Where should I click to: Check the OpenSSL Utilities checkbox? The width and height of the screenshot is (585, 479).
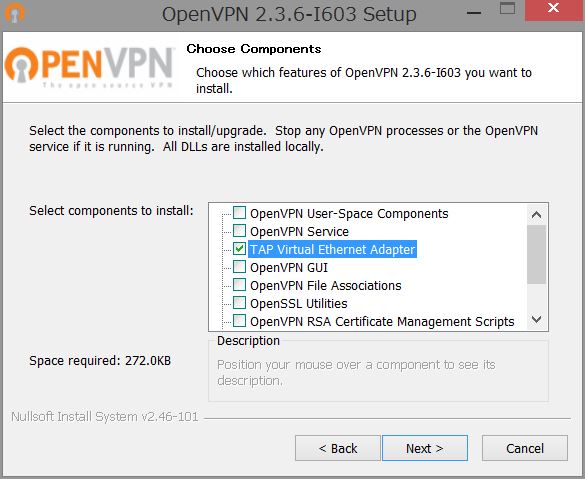(x=239, y=303)
